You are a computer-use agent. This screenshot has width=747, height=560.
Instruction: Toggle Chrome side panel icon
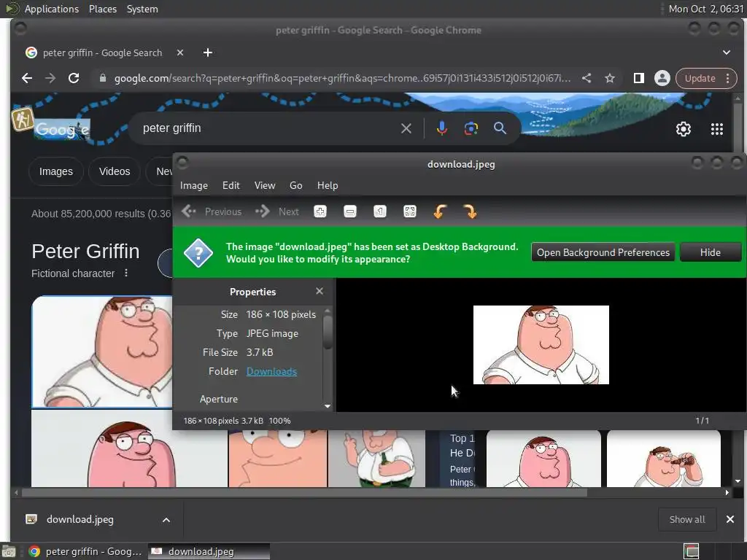pos(639,78)
